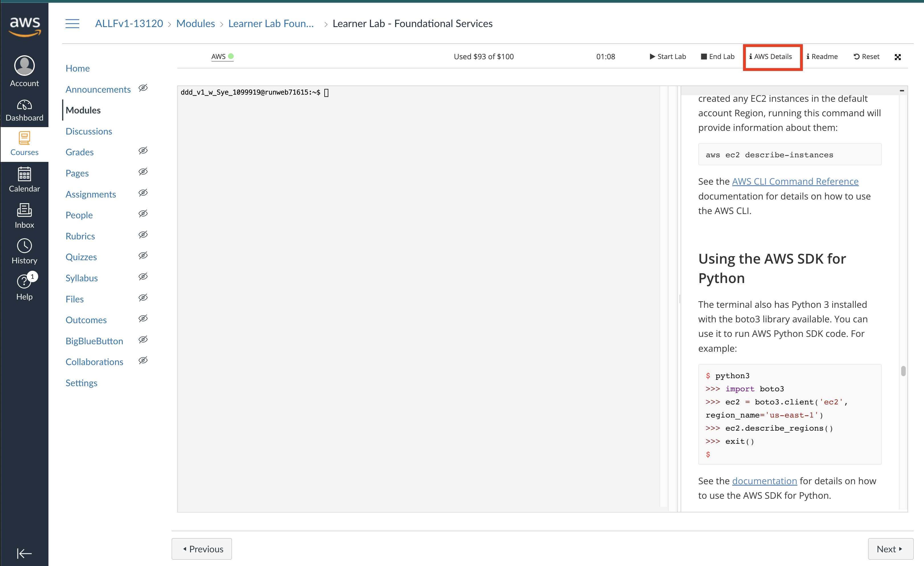Toggle the eye icon next to Announcements
The image size is (924, 566).
click(x=143, y=88)
